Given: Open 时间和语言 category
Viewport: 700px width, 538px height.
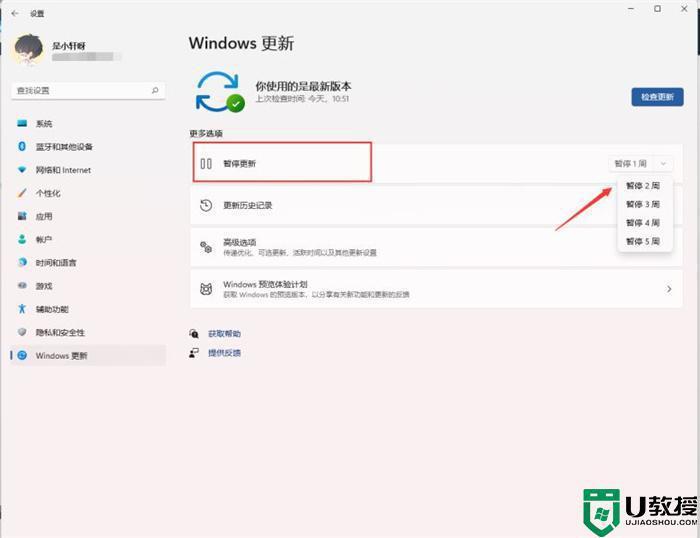Looking at the screenshot, I should coord(88,263).
